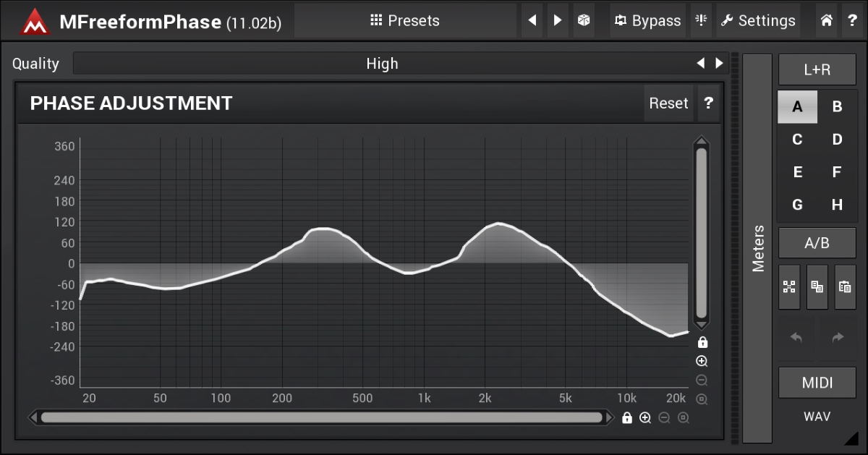Viewport: 868px width, 455px height.
Task: Reset the vertical zoom to fit
Action: pyautogui.click(x=702, y=399)
